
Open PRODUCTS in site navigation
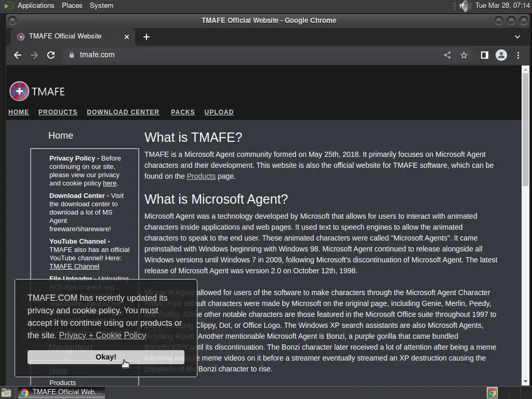pyautogui.click(x=58, y=112)
